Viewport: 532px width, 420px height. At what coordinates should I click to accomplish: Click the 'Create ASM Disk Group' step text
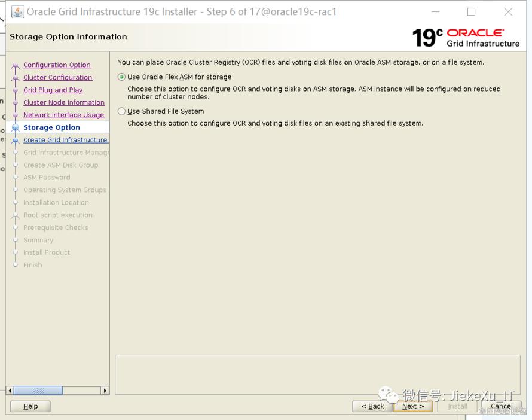(x=61, y=165)
